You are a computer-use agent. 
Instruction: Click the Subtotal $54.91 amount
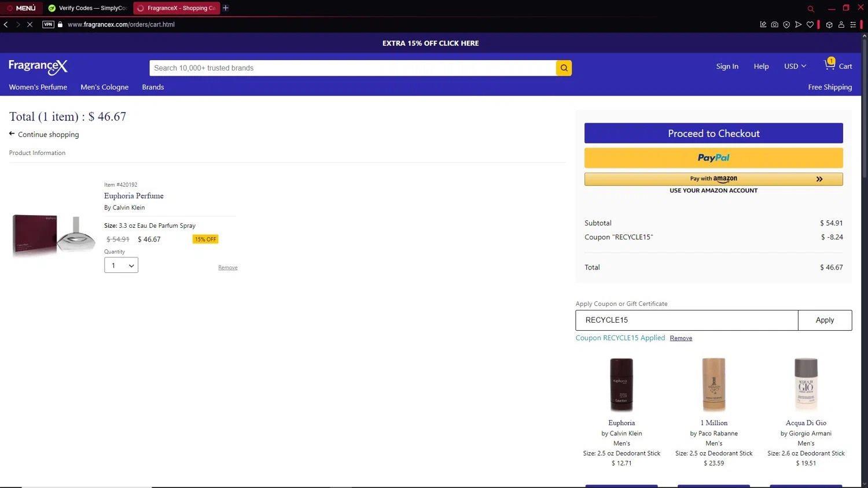[x=832, y=223]
